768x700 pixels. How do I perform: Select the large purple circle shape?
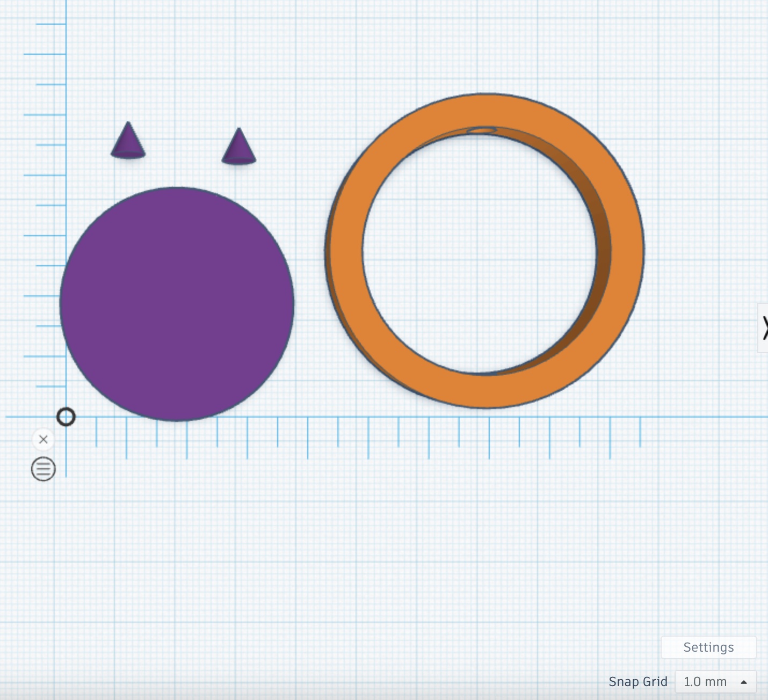click(177, 304)
